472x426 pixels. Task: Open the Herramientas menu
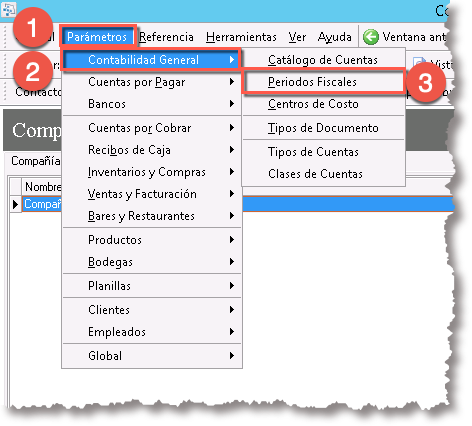[x=241, y=37]
